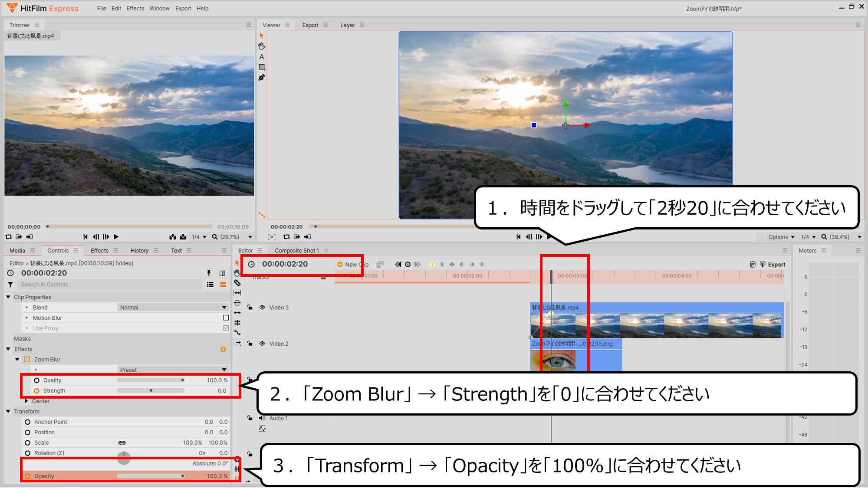The width and height of the screenshot is (868, 488).
Task: Click the filter funnel icon in Controls
Action: [x=10, y=285]
